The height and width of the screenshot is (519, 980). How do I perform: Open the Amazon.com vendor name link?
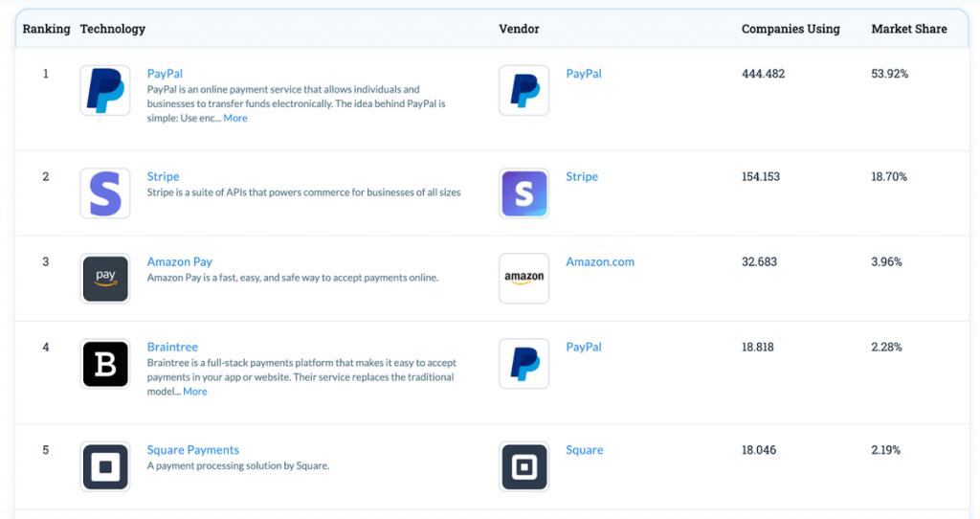[599, 262]
